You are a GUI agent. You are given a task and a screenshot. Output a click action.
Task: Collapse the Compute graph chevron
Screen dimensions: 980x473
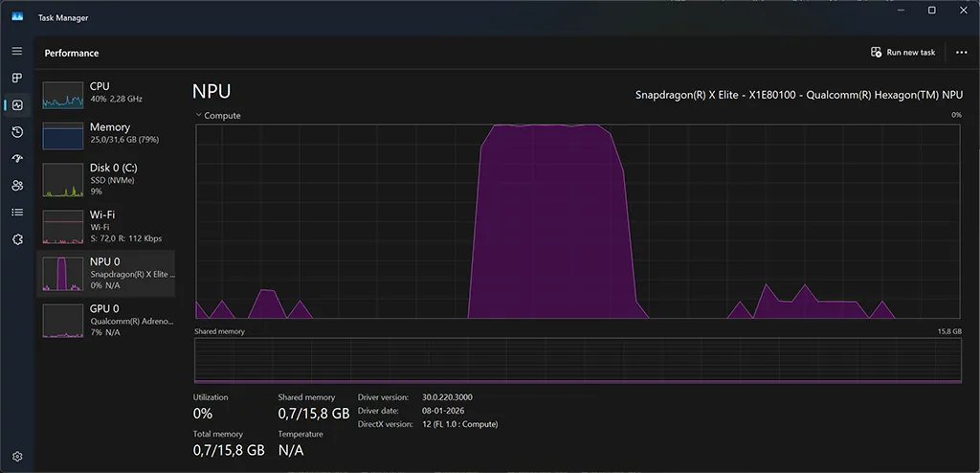(x=199, y=115)
